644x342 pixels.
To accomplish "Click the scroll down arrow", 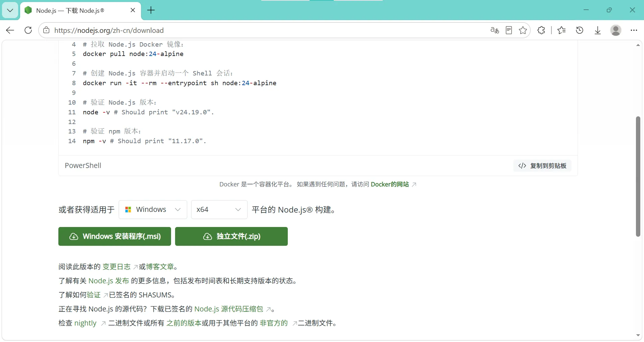I will pos(638,335).
